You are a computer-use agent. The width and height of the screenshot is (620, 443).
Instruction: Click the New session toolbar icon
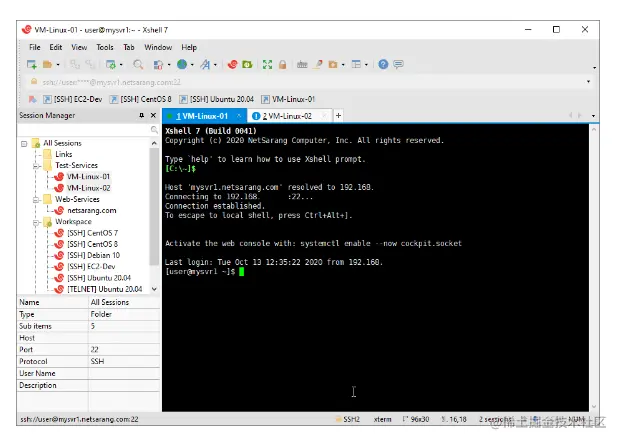[x=32, y=64]
